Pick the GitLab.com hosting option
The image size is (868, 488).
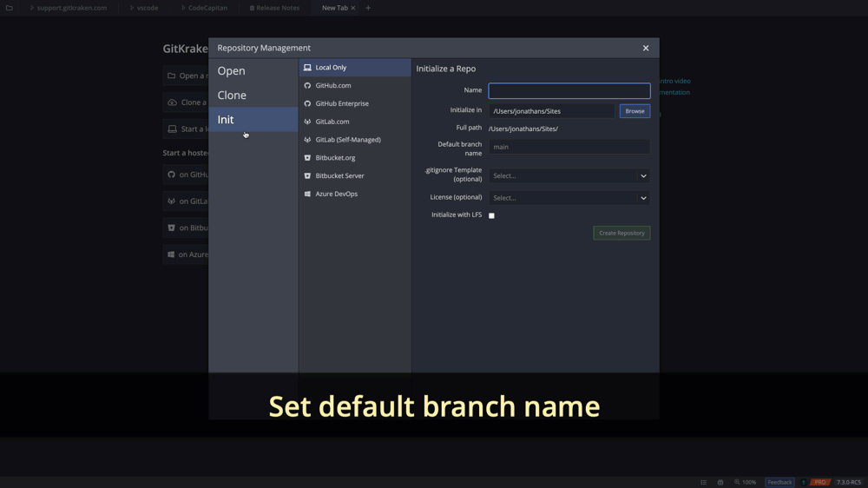(355, 122)
